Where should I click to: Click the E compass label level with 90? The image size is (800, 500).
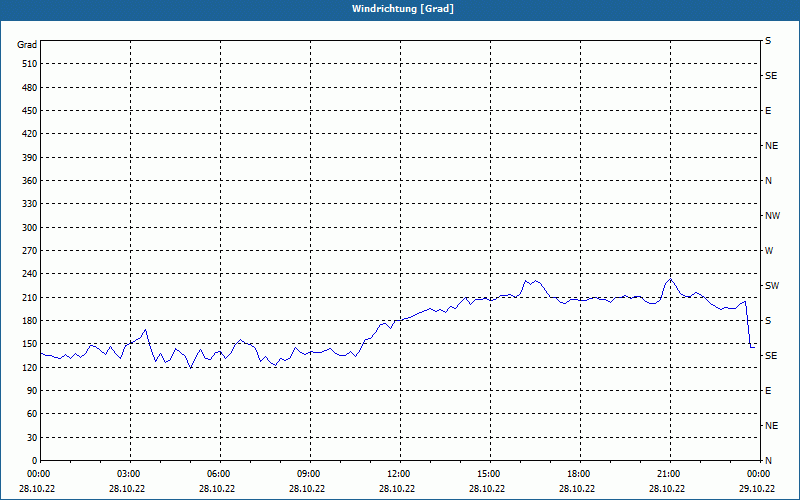click(768, 391)
